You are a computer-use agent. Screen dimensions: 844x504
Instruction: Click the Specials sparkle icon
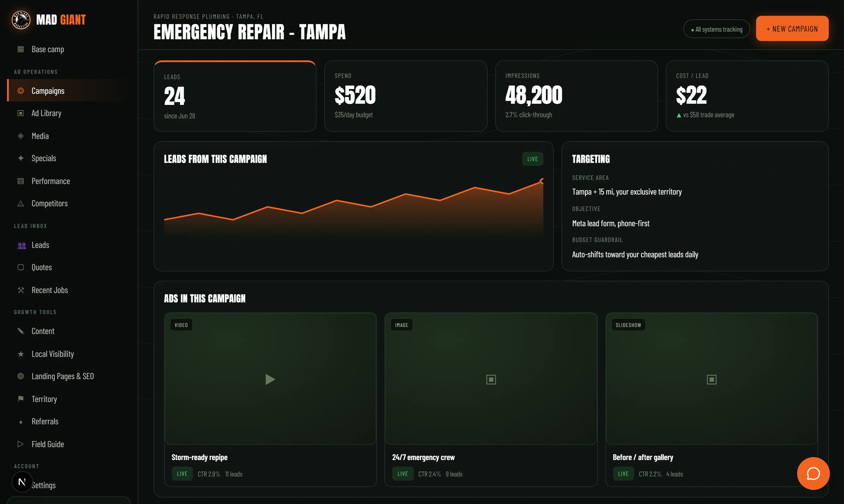pyautogui.click(x=21, y=158)
